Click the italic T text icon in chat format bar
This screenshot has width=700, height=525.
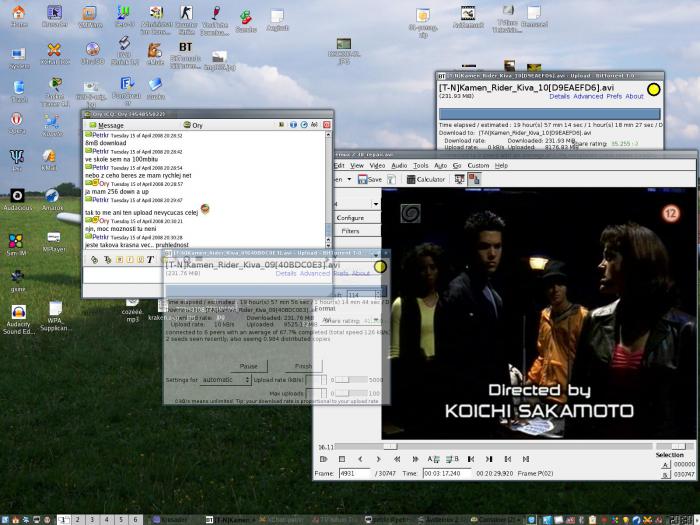click(x=150, y=259)
